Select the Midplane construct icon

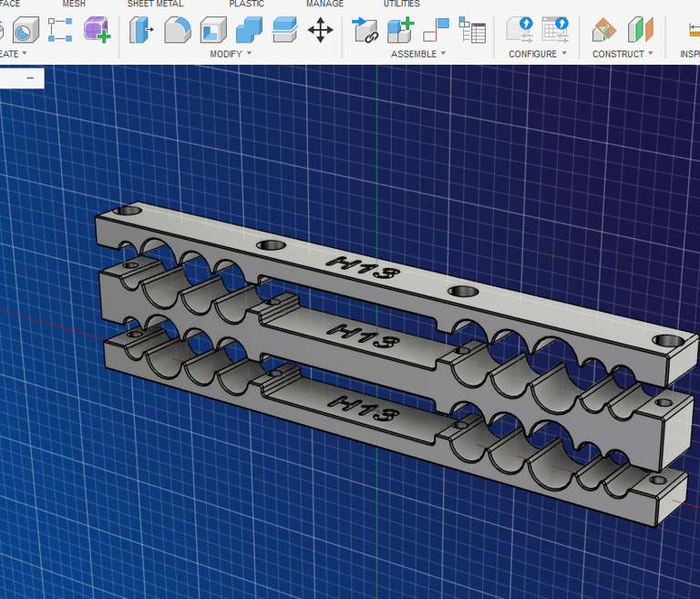pos(641,30)
